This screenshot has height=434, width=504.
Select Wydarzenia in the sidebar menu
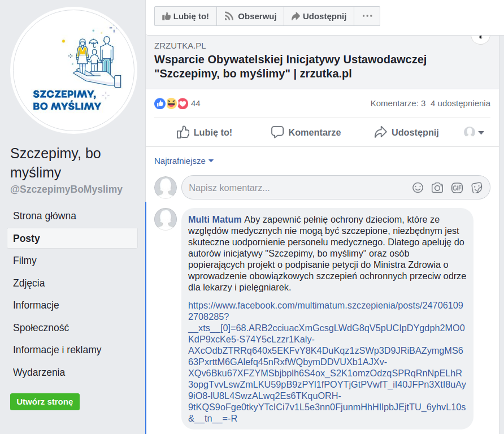pyautogui.click(x=39, y=372)
